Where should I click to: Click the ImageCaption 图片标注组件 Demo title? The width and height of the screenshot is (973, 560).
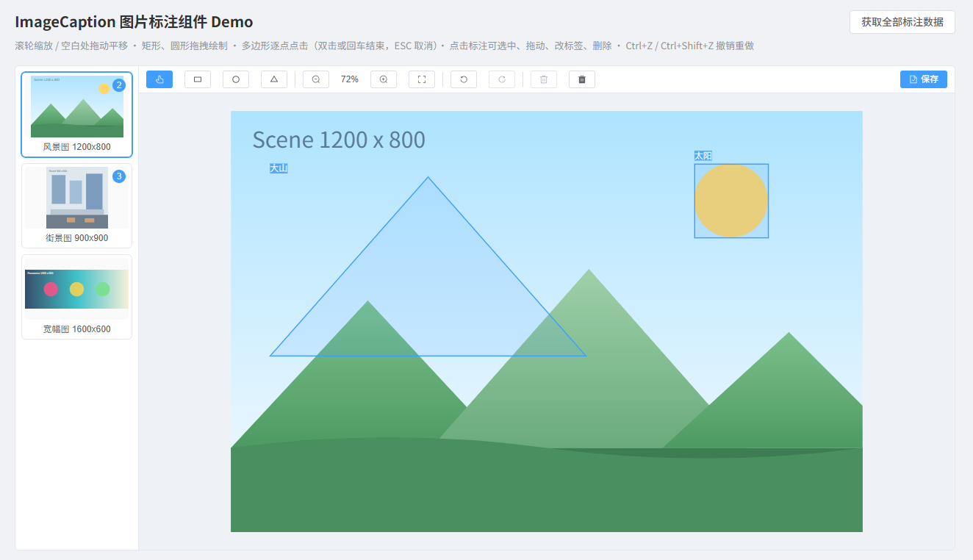click(134, 22)
